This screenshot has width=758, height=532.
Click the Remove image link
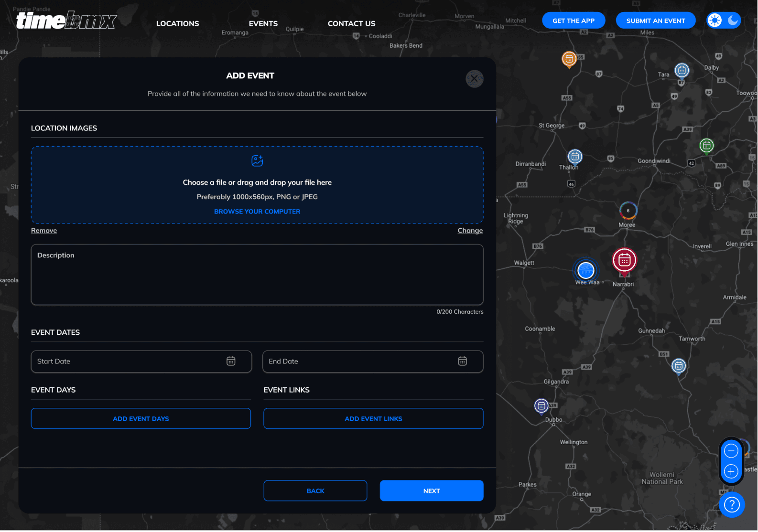pos(44,231)
